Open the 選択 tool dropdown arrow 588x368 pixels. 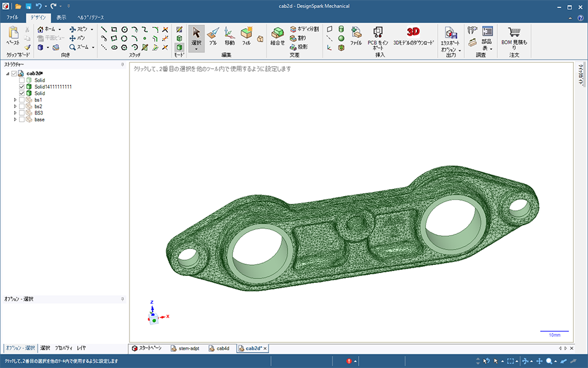[x=196, y=49]
